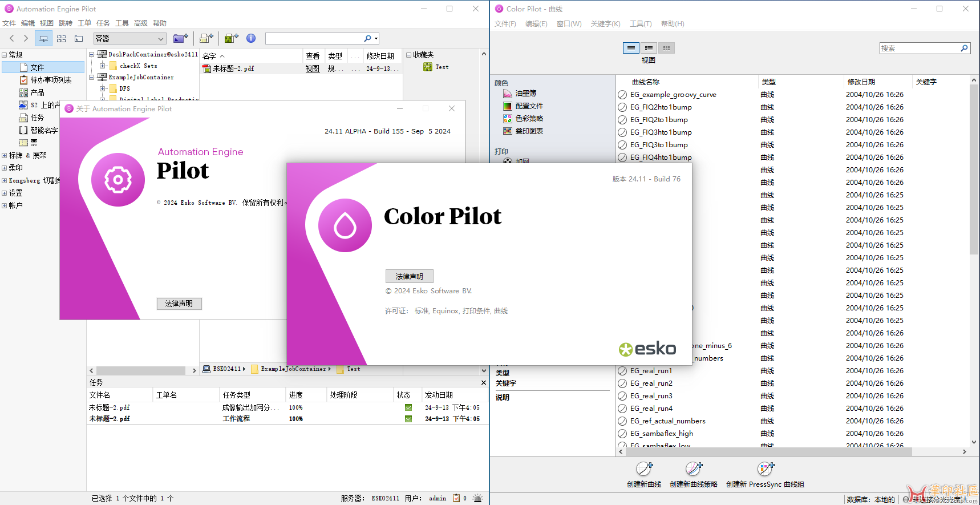Switch to the four-squares view mode icon
The image size is (980, 505).
pos(61,38)
